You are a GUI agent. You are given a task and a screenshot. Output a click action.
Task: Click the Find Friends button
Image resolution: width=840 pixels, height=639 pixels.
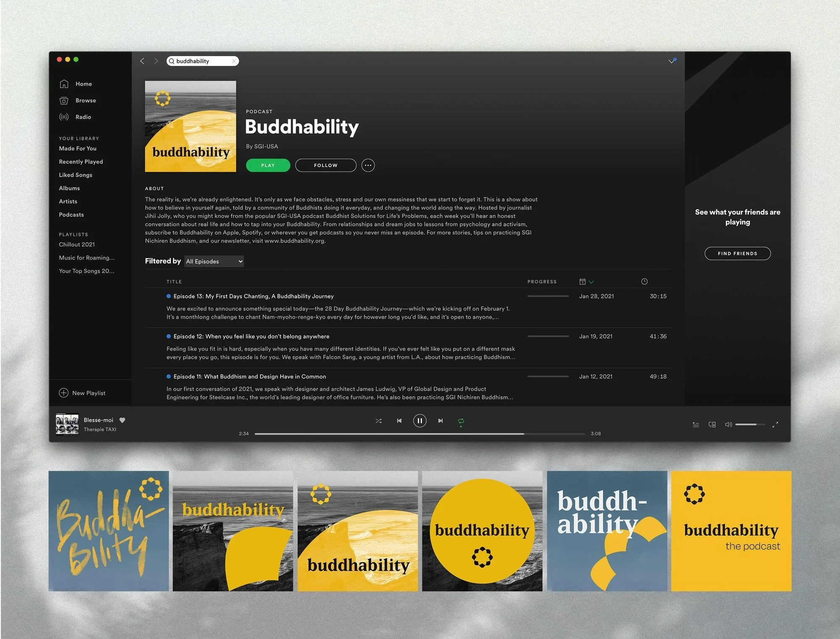[737, 253]
